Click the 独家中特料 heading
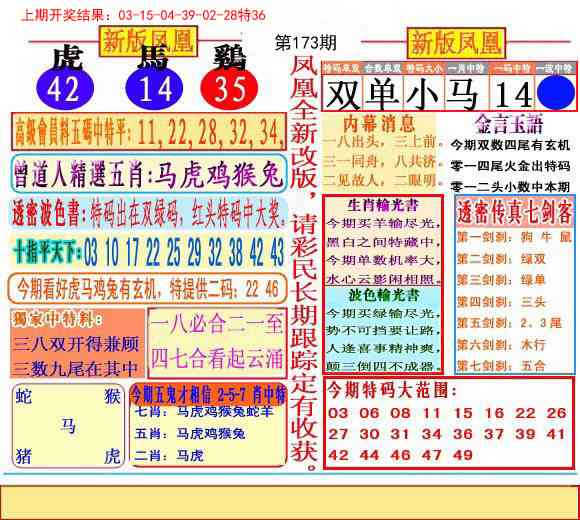The height and width of the screenshot is (520, 580). tap(56, 319)
